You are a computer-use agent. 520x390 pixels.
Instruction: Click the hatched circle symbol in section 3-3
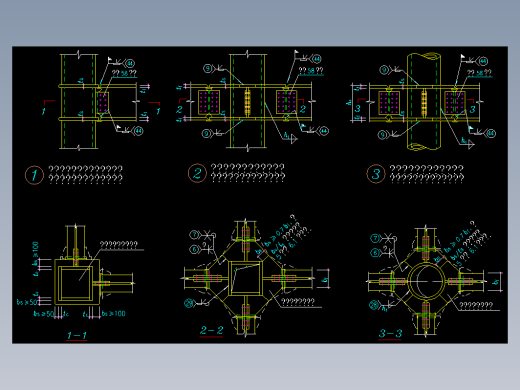pos(374,305)
